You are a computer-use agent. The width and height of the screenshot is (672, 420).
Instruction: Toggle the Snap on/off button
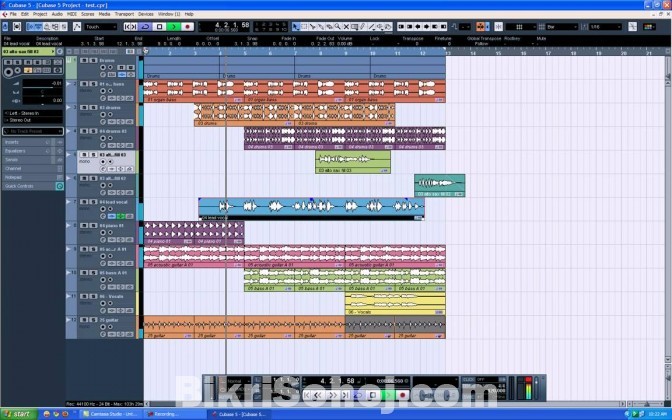[498, 27]
